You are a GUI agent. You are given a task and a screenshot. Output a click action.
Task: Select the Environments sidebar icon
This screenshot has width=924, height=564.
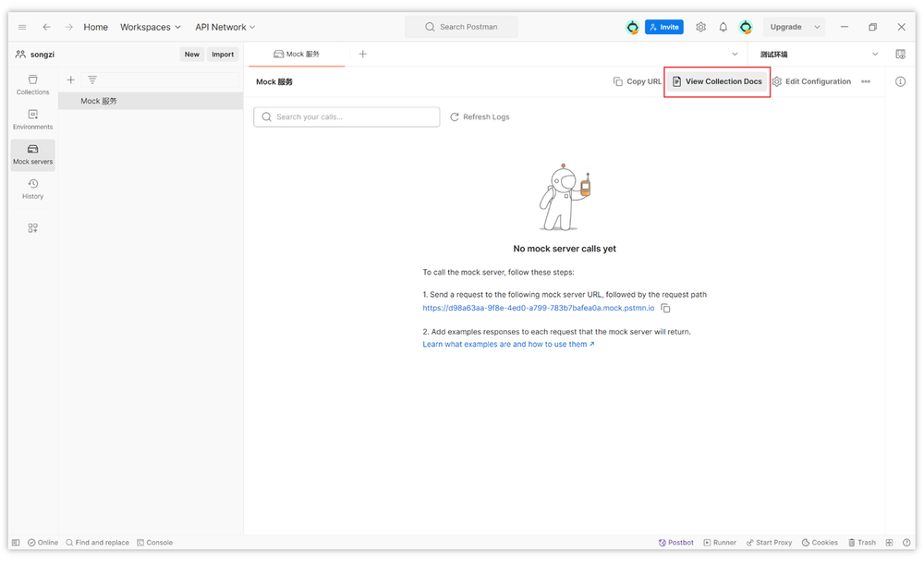[32, 120]
